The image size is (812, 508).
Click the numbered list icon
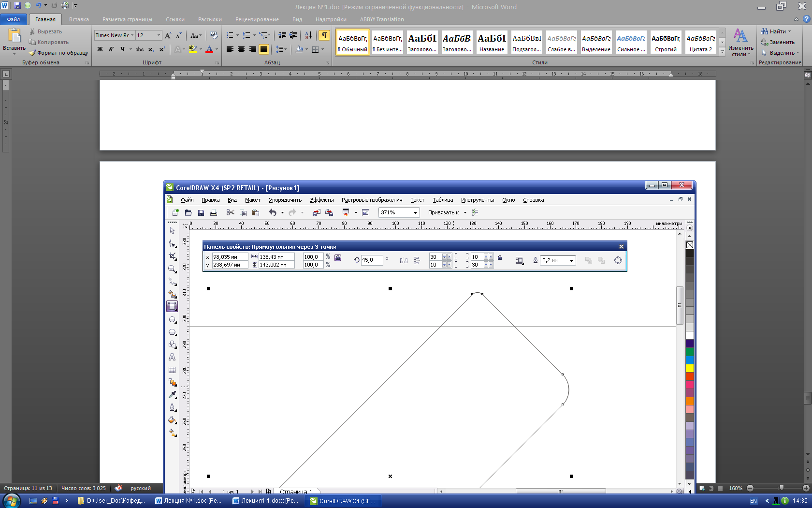(x=246, y=35)
